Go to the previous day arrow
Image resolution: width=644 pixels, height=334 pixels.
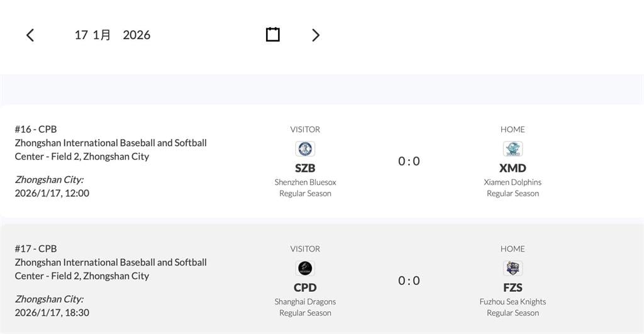point(30,35)
